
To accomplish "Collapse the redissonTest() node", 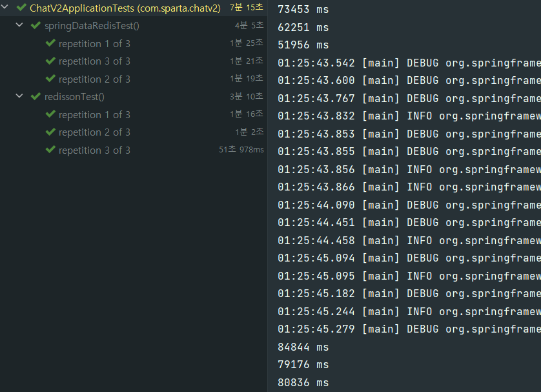I will click(19, 96).
